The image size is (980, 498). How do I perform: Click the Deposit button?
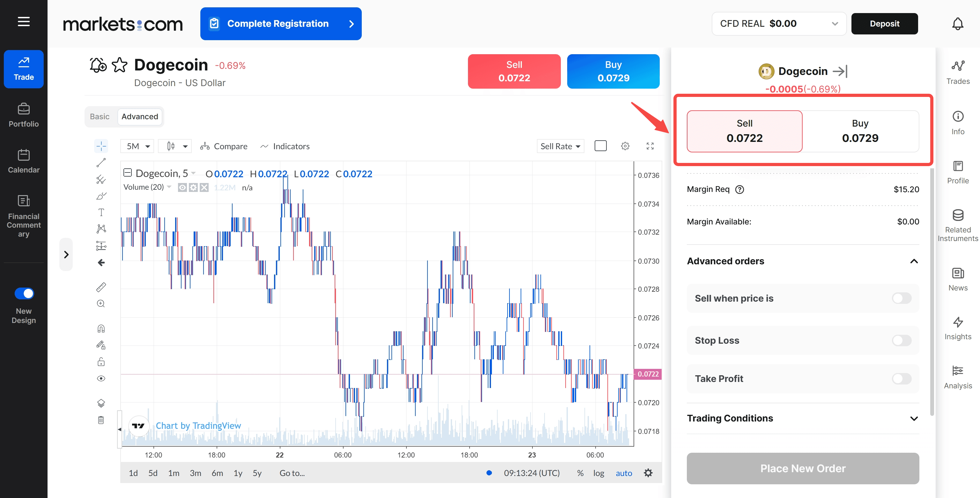[885, 24]
